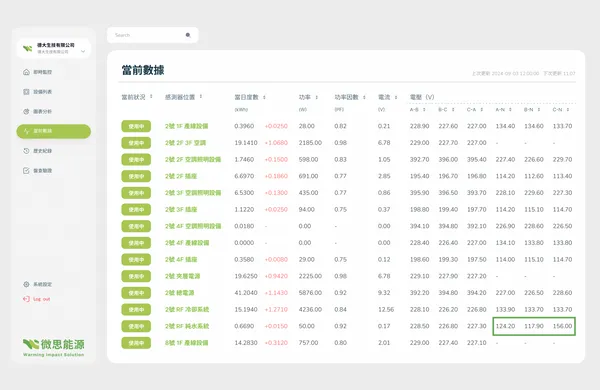Open sensor link 2號 3F 插座

[x=181, y=210]
